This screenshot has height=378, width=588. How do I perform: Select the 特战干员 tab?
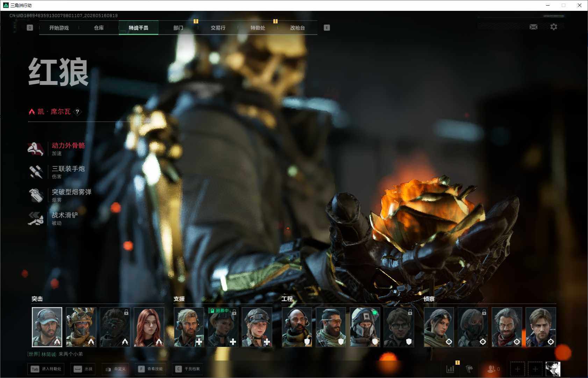coord(138,28)
